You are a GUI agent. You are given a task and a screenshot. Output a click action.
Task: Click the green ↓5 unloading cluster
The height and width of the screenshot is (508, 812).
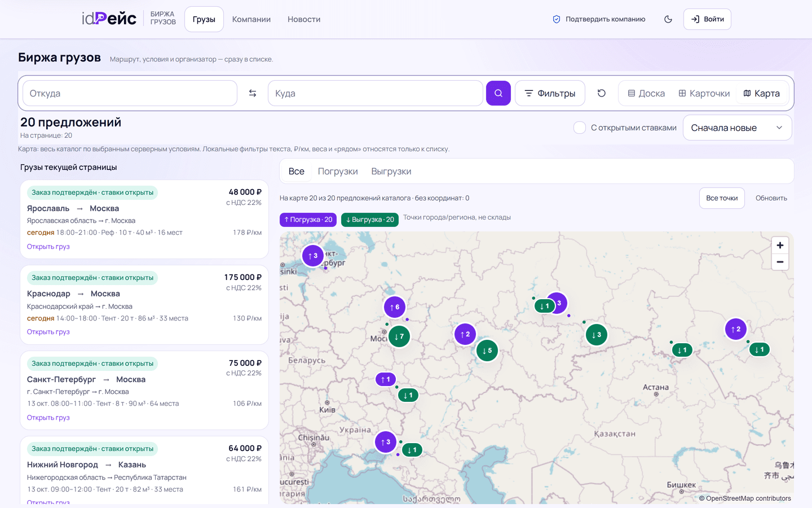point(487,351)
